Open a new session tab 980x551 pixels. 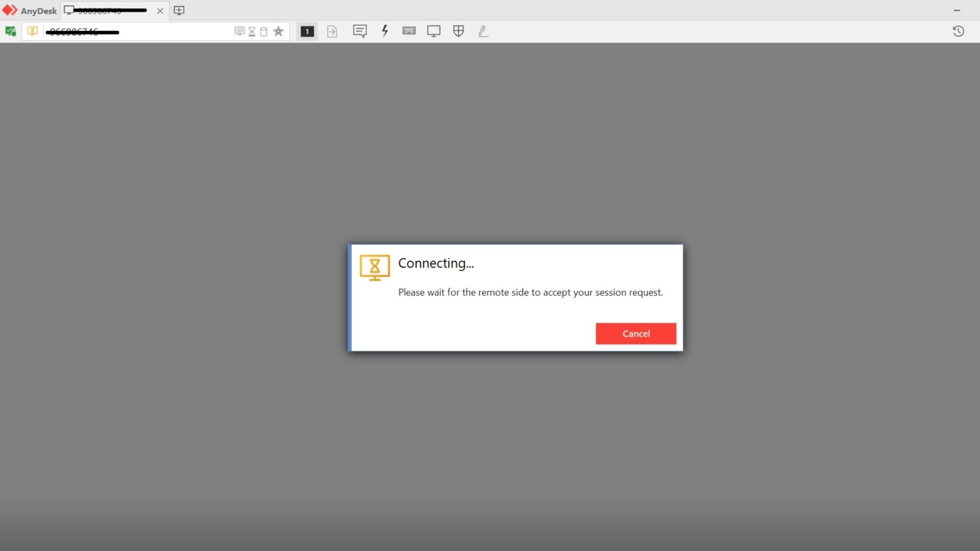pos(179,11)
